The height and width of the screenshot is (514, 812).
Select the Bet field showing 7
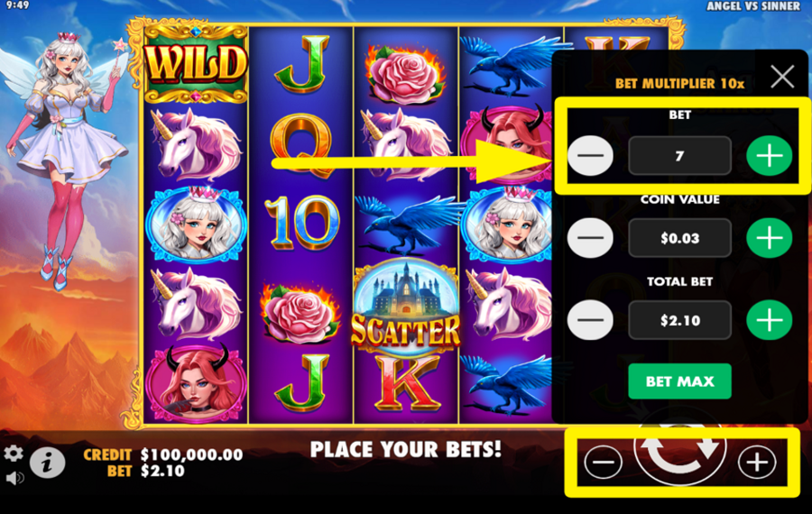(679, 156)
